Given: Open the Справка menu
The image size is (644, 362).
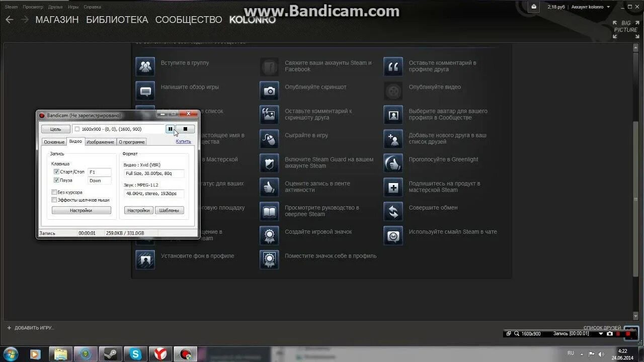Looking at the screenshot, I should click(x=92, y=7).
